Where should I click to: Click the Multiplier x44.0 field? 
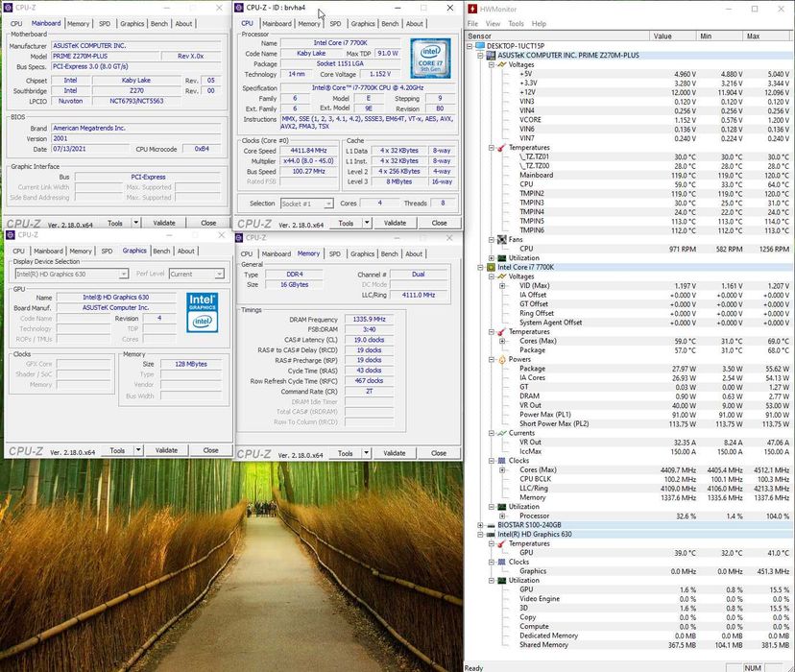point(309,160)
